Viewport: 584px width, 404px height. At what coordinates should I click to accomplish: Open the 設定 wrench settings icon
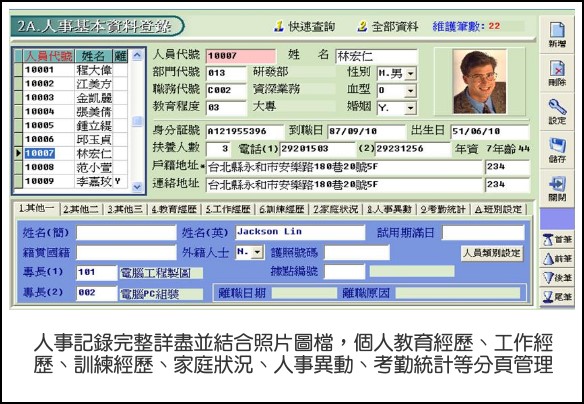click(x=557, y=112)
